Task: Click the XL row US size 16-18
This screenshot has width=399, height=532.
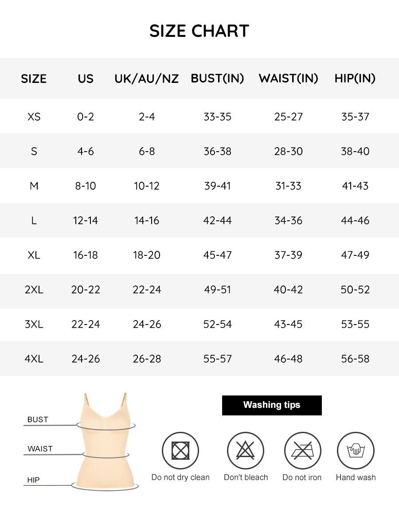Action: pos(86,255)
